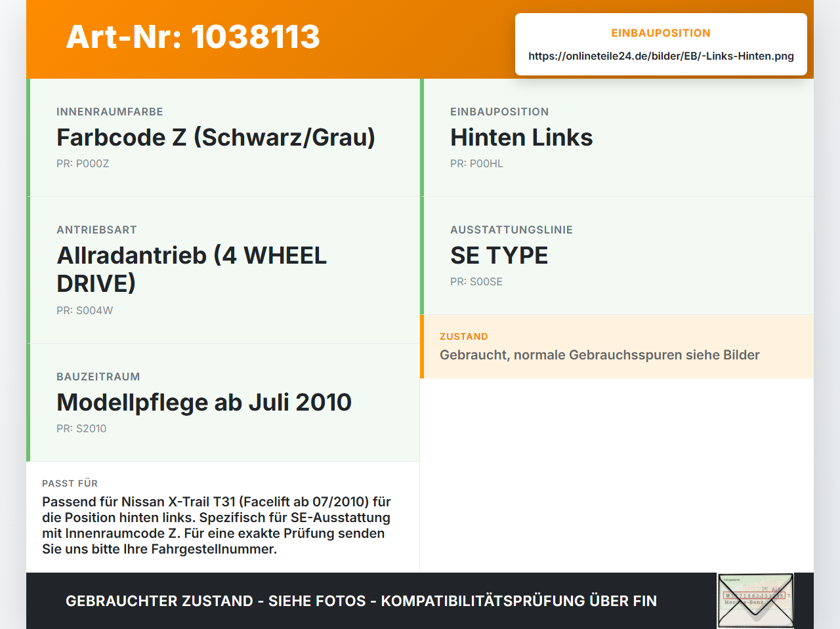
Task: Click the AUSSTATTUNGSLINIE label
Action: [511, 230]
